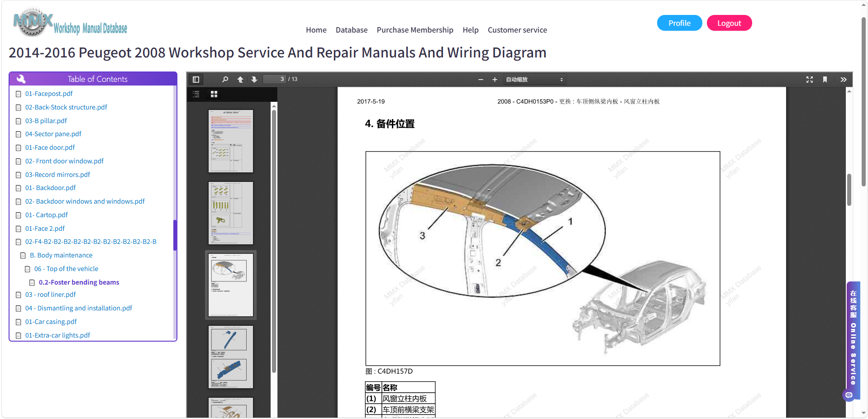Open the Database menu item
Image resolution: width=868 pixels, height=419 pixels.
352,30
